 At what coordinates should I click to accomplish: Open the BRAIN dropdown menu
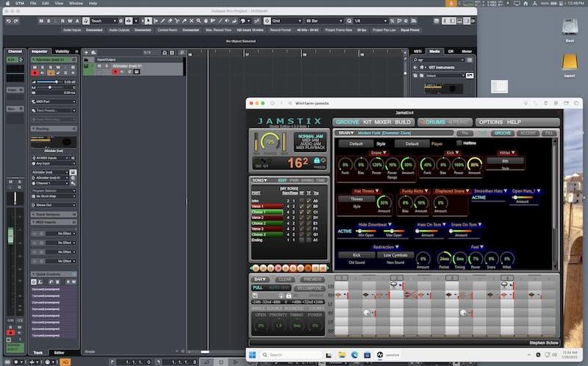(344, 133)
